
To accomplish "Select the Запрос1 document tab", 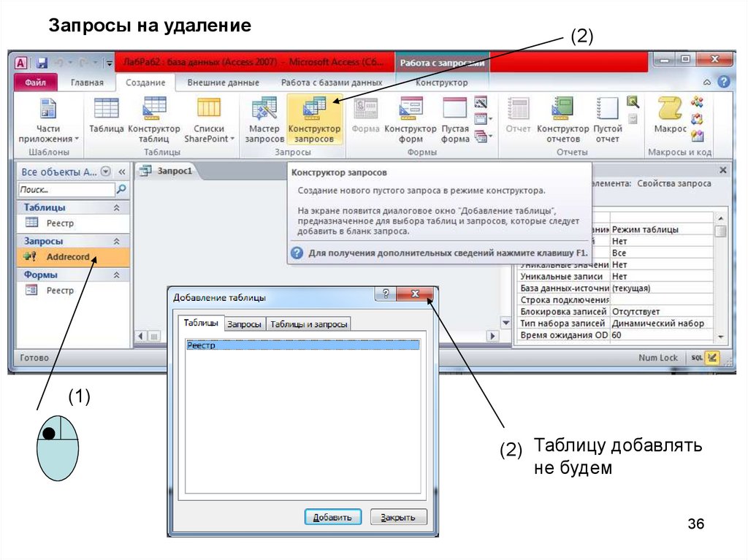I will 167,171.
